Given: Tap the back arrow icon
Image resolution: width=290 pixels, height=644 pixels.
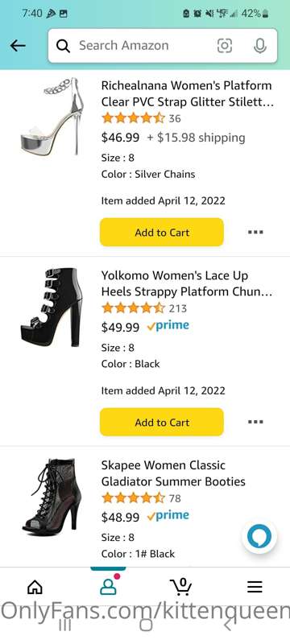Looking at the screenshot, I should click(18, 46).
